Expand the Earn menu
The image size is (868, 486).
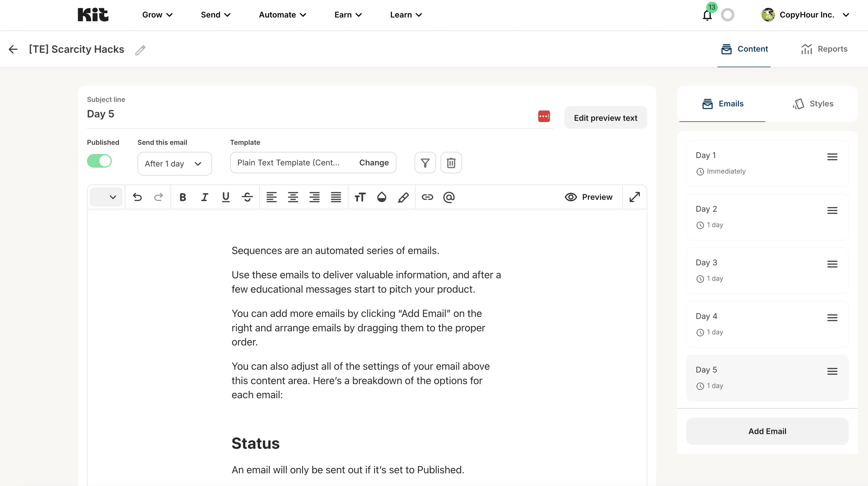tap(348, 15)
